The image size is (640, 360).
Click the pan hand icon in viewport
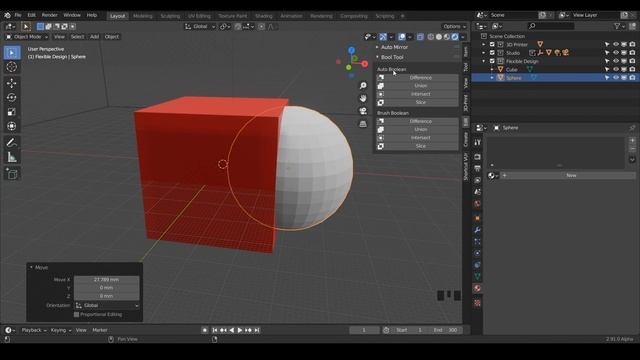pos(363,98)
